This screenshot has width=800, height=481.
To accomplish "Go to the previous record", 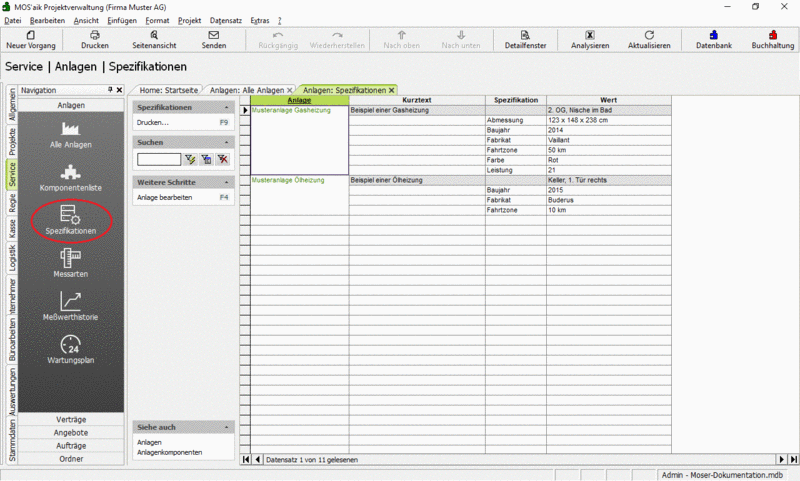I will 258,459.
